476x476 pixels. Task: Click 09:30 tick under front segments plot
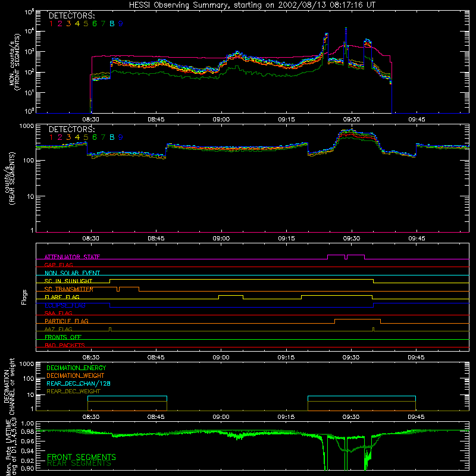tap(352, 120)
